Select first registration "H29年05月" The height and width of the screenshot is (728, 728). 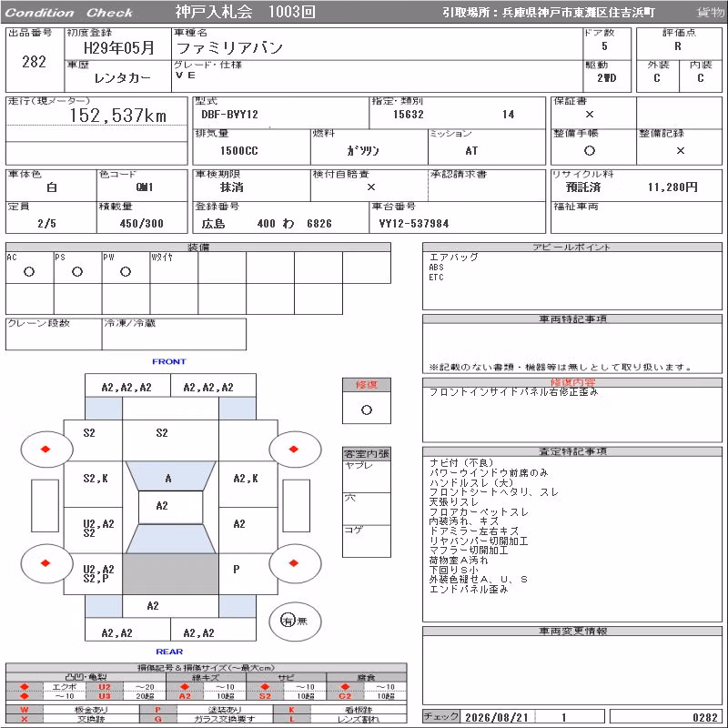pos(119,47)
